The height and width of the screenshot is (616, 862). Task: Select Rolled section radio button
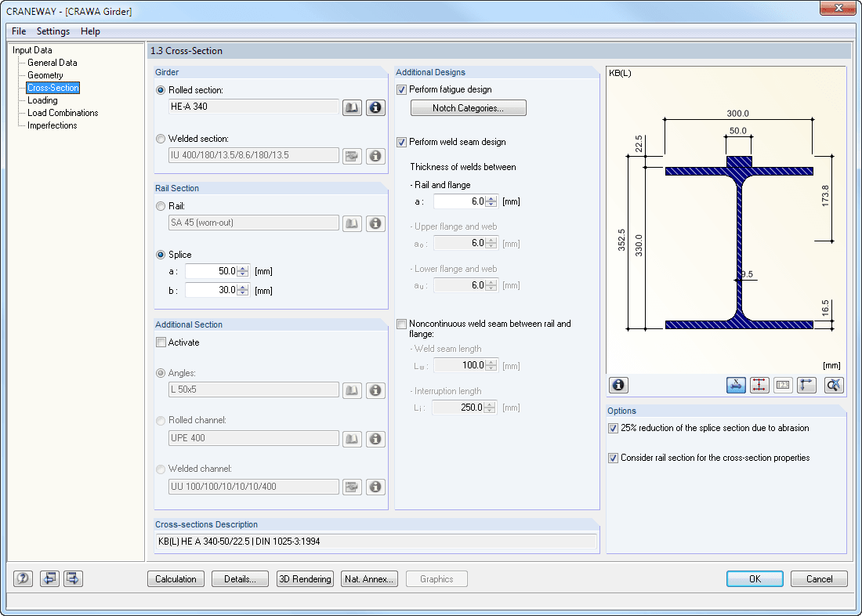click(x=161, y=90)
